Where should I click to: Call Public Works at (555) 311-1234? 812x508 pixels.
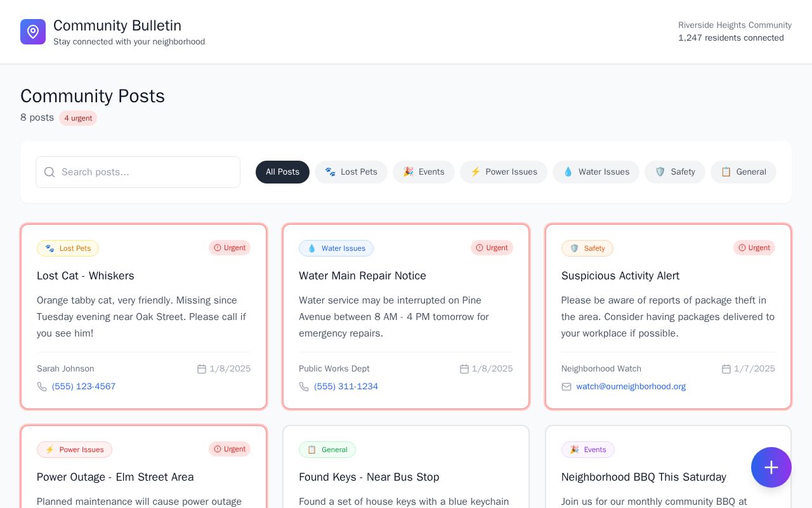point(346,387)
